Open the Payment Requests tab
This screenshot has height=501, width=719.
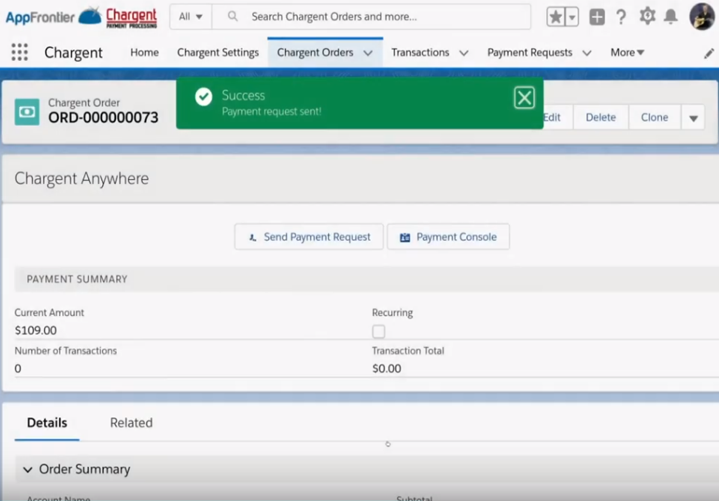(x=530, y=53)
